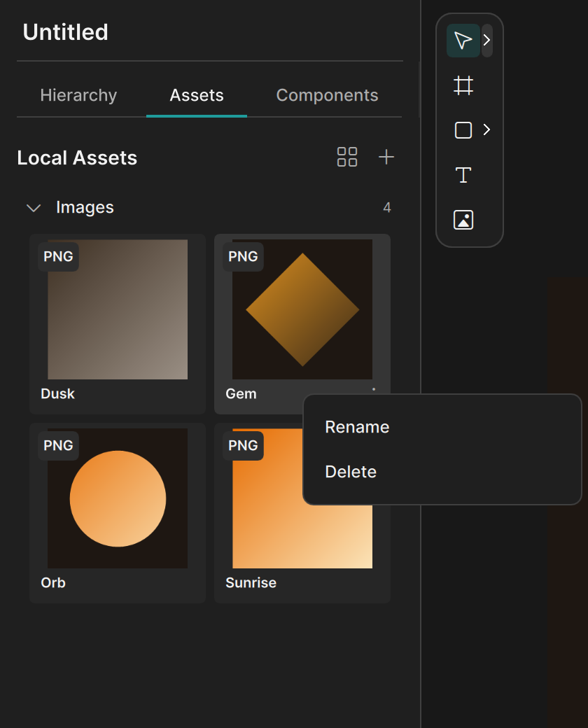The height and width of the screenshot is (728, 588).
Task: Click the Local Assets heading
Action: pyautogui.click(x=77, y=158)
